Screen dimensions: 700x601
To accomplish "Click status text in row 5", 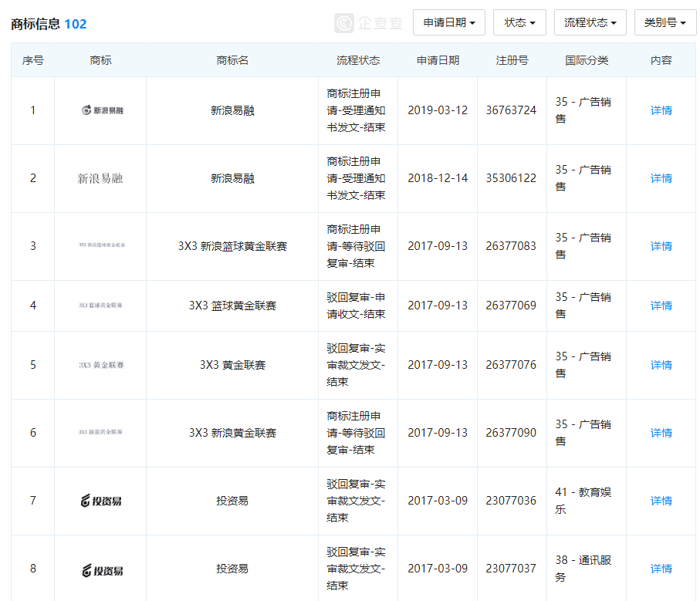I will coord(356,364).
